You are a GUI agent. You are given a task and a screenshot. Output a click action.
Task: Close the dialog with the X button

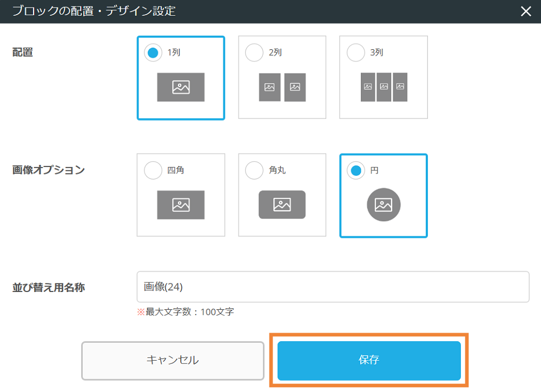[x=525, y=11]
